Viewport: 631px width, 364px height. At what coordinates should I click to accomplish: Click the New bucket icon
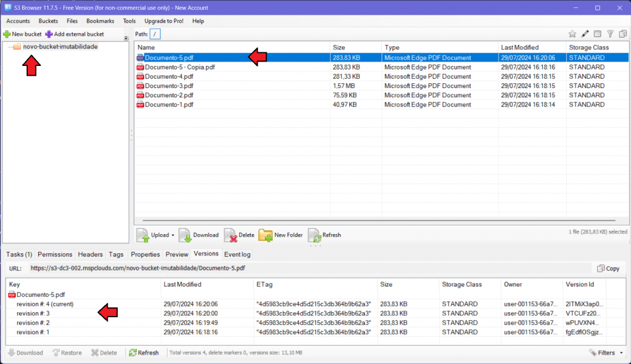[x=7, y=34]
